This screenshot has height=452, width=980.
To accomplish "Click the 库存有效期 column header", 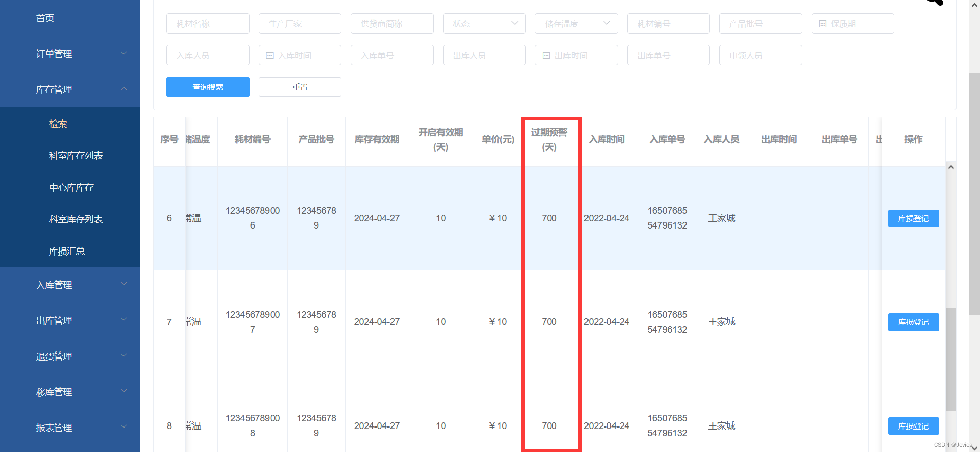I will [377, 139].
